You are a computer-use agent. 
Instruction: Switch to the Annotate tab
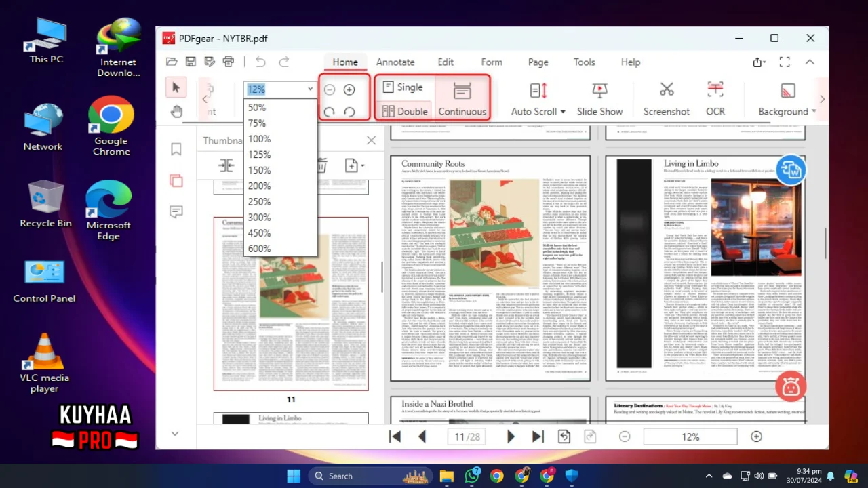click(x=395, y=62)
